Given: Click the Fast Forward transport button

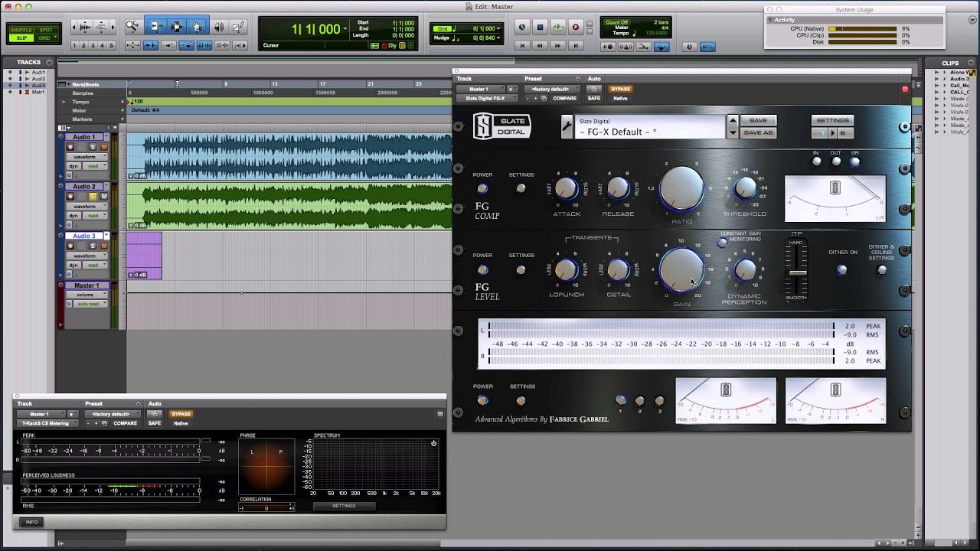Looking at the screenshot, I should tap(557, 46).
